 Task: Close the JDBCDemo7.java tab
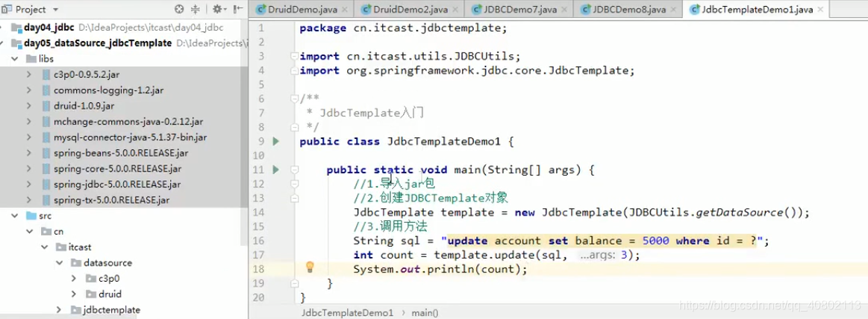566,10
